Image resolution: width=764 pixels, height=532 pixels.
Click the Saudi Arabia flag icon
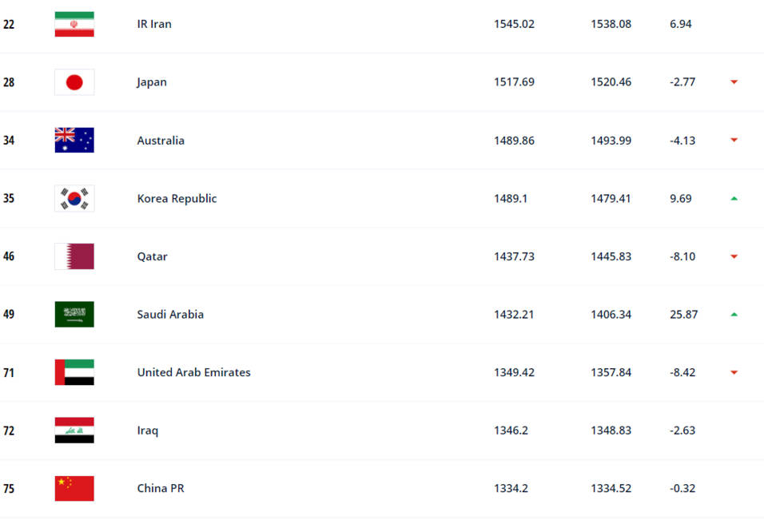click(x=74, y=314)
